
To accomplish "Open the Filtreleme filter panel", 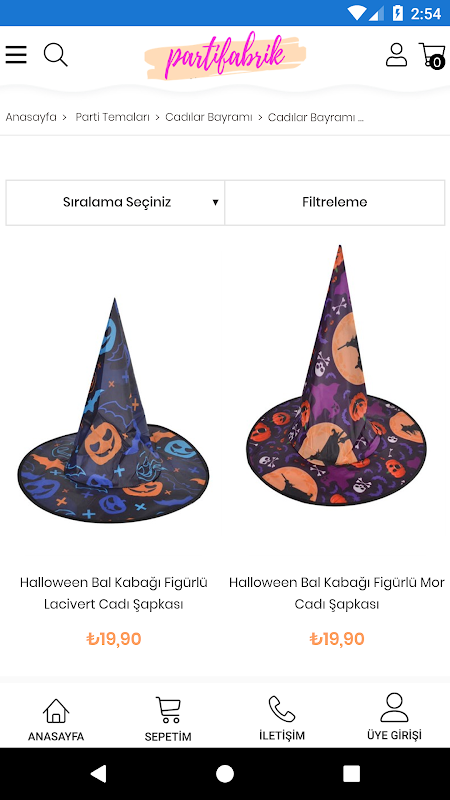I will [x=335, y=203].
